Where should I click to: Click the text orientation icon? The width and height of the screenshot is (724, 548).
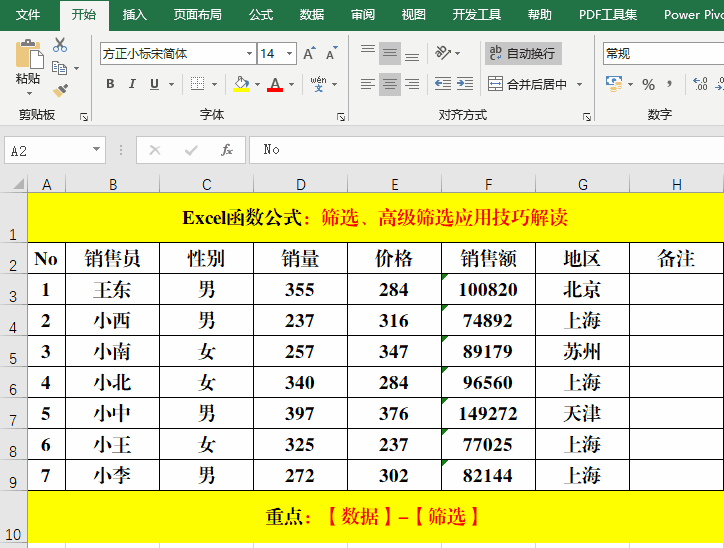point(442,53)
